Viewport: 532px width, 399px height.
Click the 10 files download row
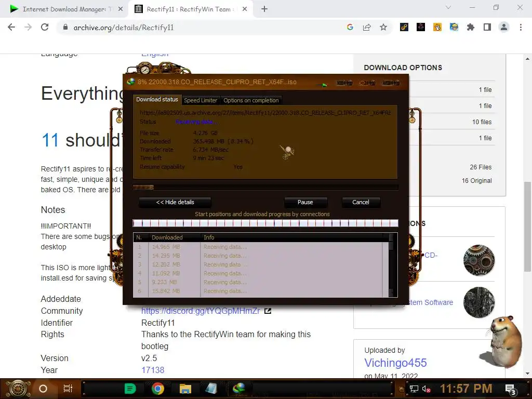coord(482,122)
